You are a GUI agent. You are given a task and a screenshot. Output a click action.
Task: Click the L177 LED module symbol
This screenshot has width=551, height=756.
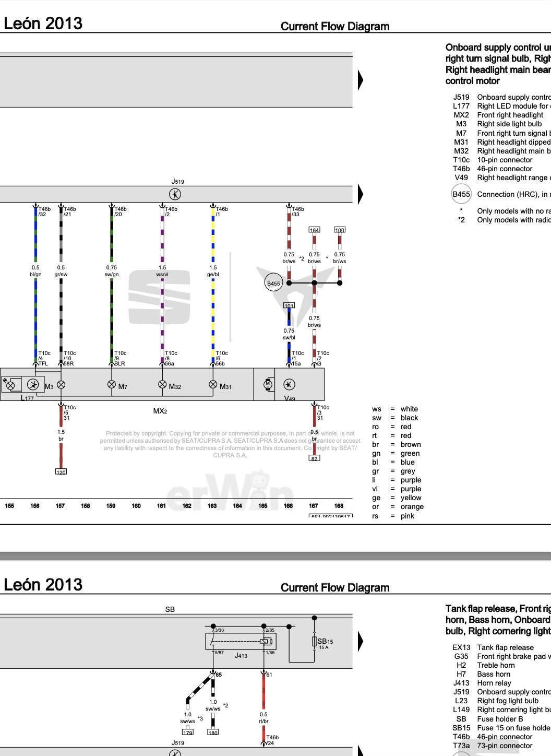(x=33, y=385)
